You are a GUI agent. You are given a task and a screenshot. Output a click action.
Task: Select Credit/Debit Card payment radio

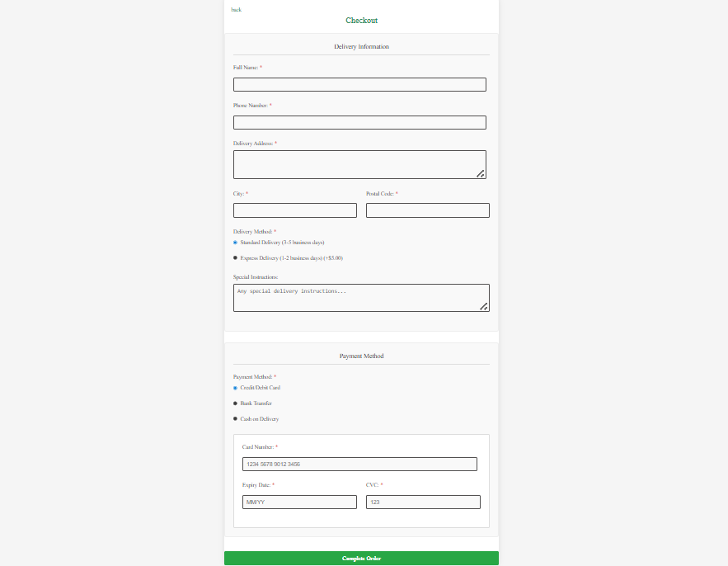236,388
